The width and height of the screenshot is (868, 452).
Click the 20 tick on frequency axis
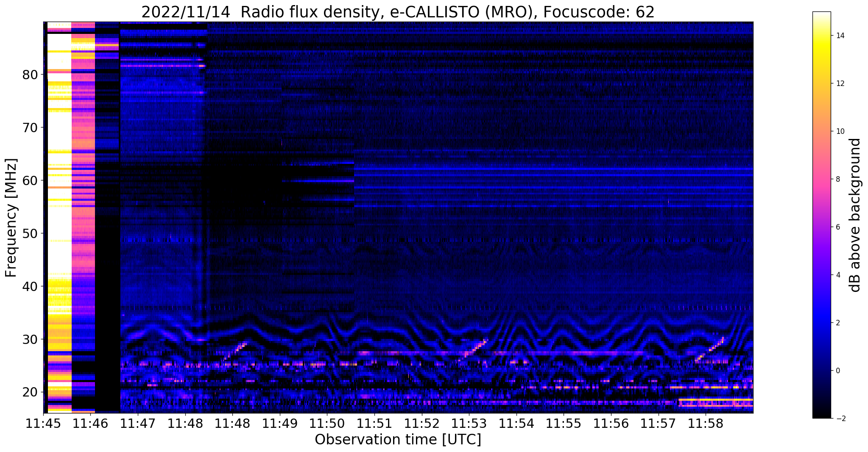[x=31, y=392]
